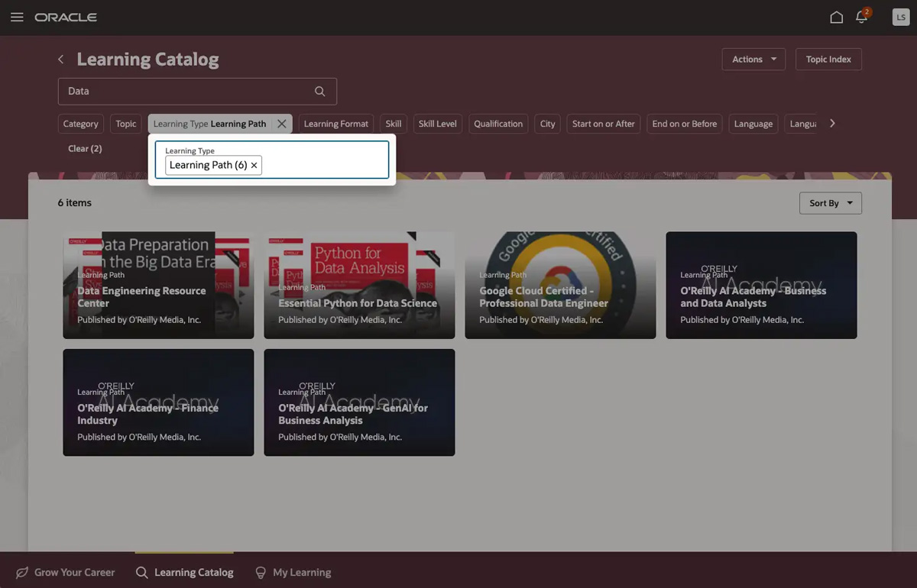Open the Business and Data Analysts card
The image size is (917, 588).
[x=761, y=286]
